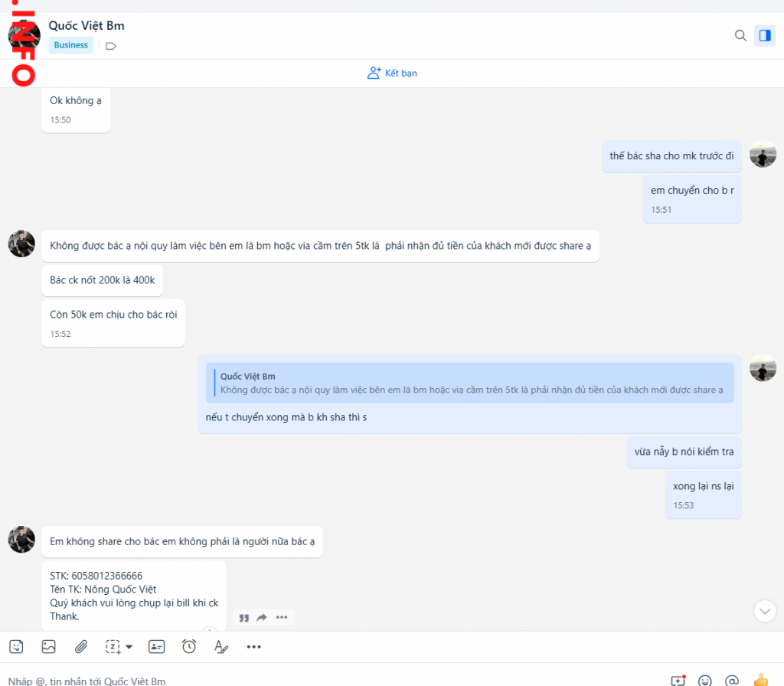Open more options on the STK message
Image resolution: width=784 pixels, height=686 pixels.
(x=282, y=617)
